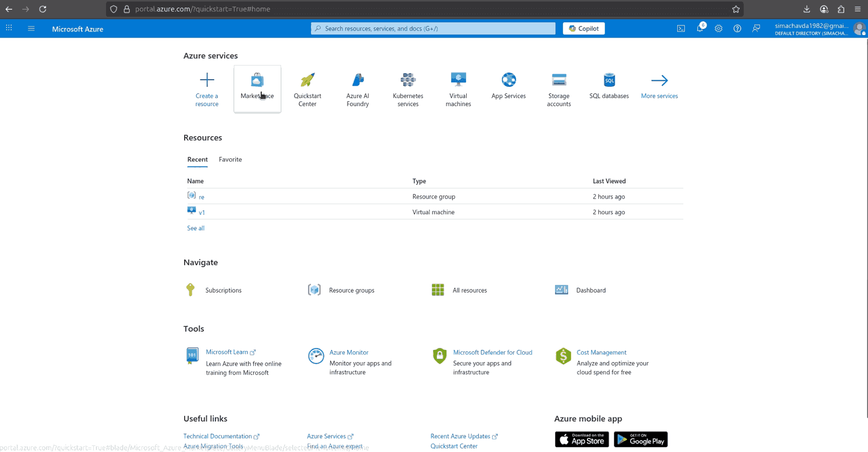Open the Azure portal hamburger menu
Image resolution: width=868 pixels, height=452 pixels.
point(31,28)
